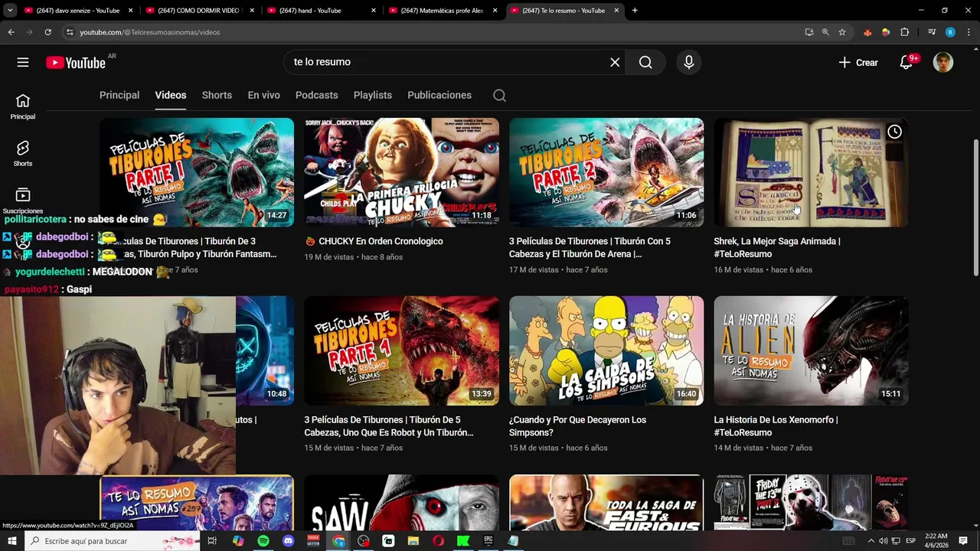Image resolution: width=980 pixels, height=551 pixels.
Task: Reload the current page
Action: [47, 32]
